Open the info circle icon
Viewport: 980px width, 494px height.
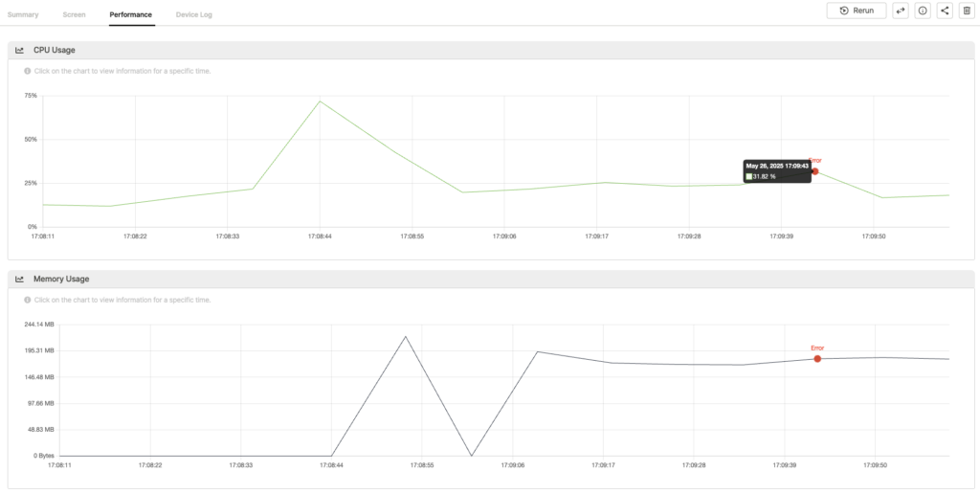[x=923, y=11]
